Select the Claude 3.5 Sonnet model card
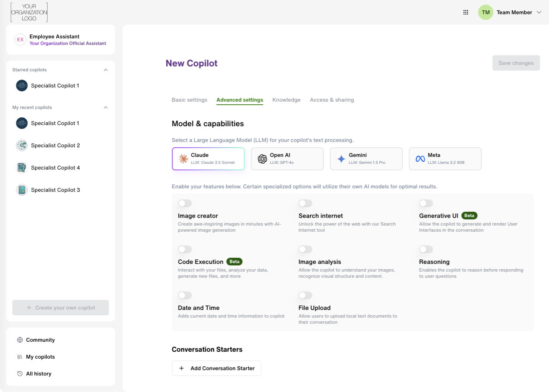The height and width of the screenshot is (392, 549). click(x=208, y=159)
